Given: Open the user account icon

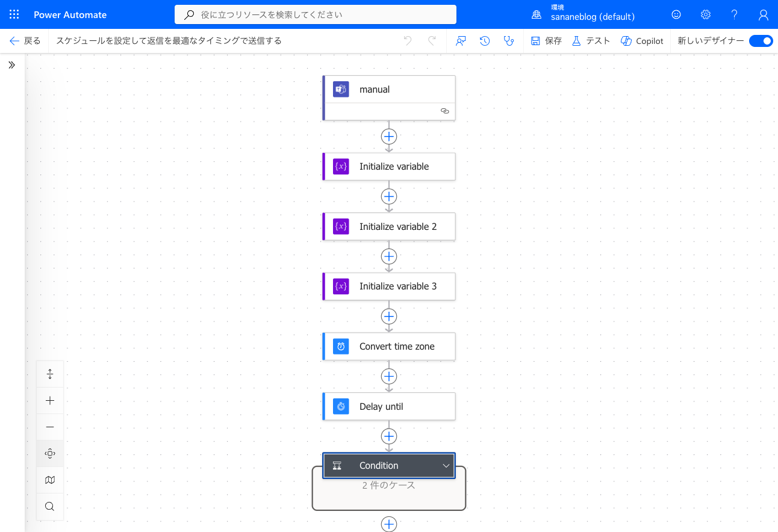Looking at the screenshot, I should tap(763, 14).
